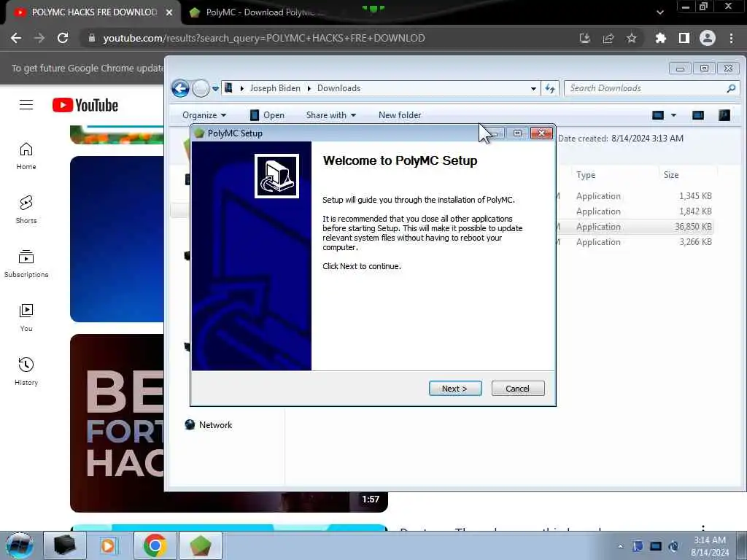Refresh the Downloads folder
This screenshot has width=747, height=560.
coord(550,88)
